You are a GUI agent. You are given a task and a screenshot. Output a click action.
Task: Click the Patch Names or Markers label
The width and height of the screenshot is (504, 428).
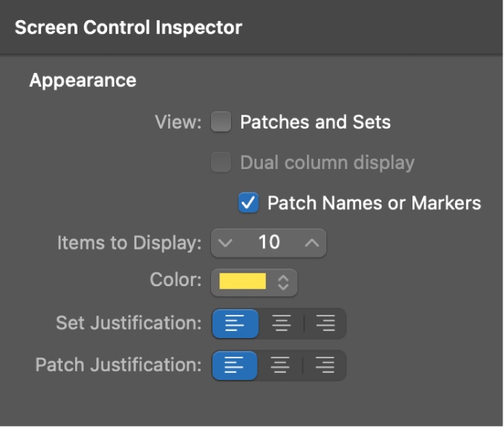click(375, 203)
